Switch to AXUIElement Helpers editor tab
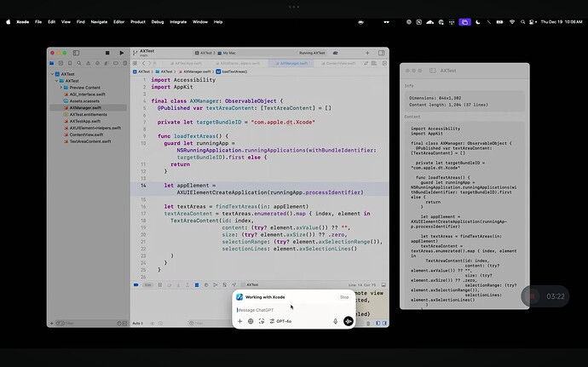 pos(237,63)
